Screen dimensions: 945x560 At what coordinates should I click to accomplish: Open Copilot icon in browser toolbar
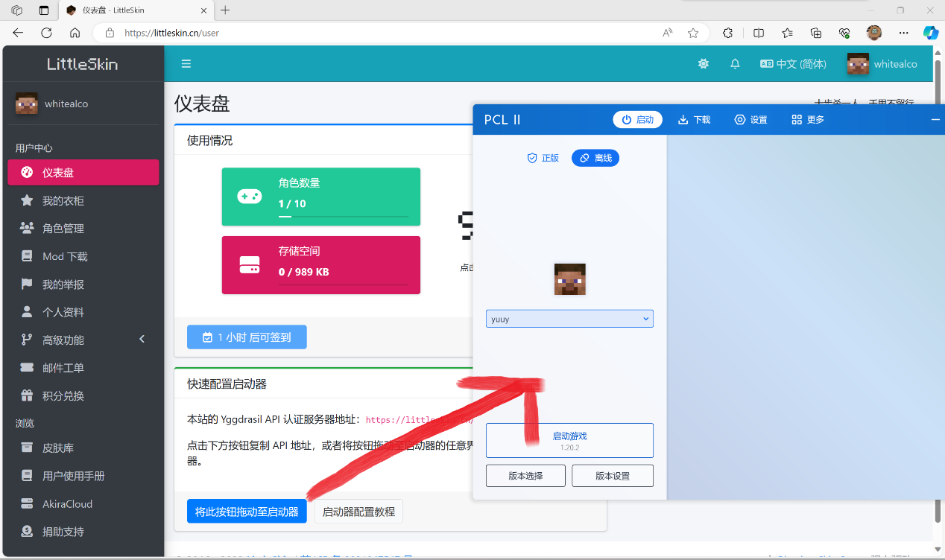point(930,33)
